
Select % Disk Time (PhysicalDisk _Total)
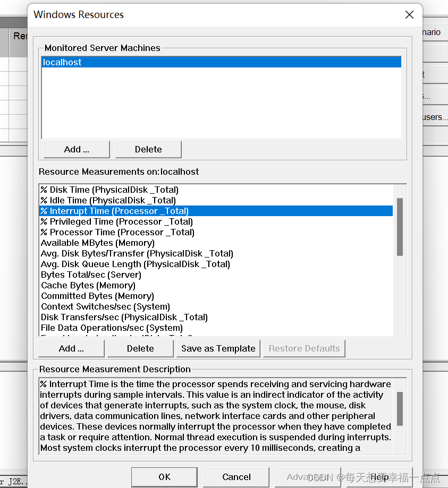[x=216, y=190]
